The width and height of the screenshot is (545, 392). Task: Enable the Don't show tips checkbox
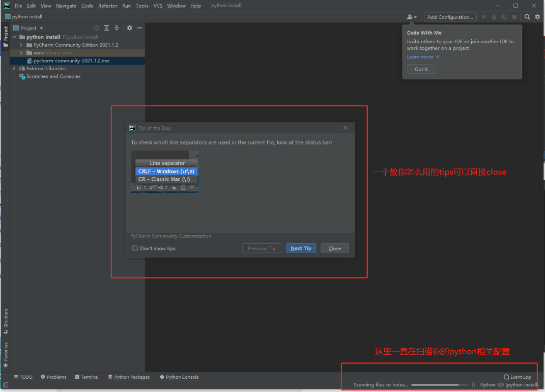135,248
